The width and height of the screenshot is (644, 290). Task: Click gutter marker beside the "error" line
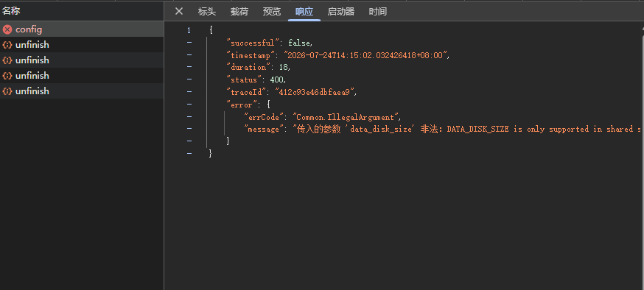coord(189,105)
